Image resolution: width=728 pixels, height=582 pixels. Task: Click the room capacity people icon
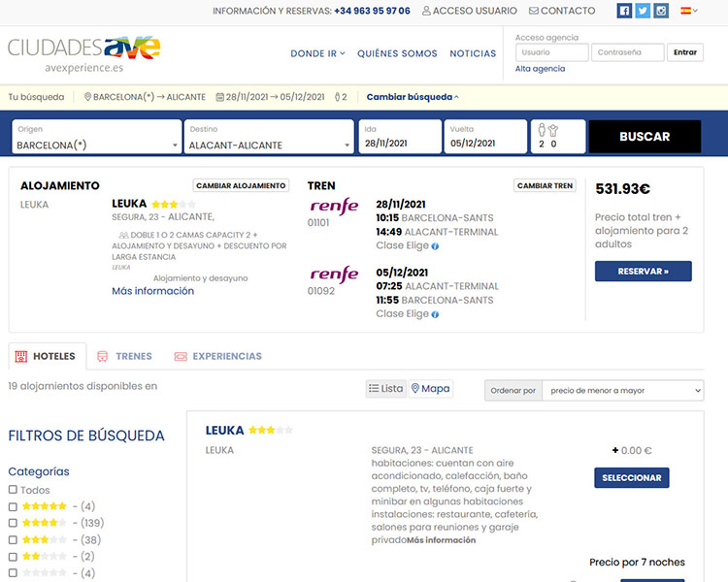pyautogui.click(x=123, y=236)
